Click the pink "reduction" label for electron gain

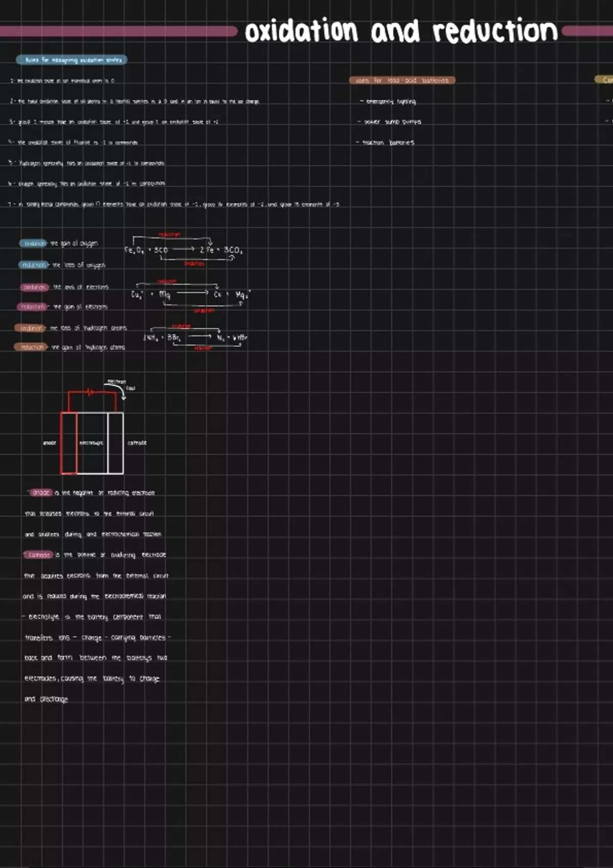pyautogui.click(x=33, y=307)
